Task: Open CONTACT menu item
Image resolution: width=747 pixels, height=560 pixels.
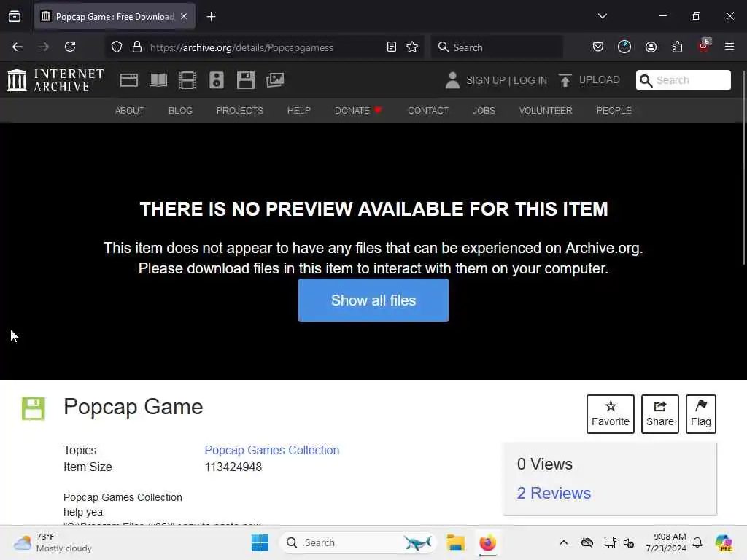Action: [x=427, y=111]
